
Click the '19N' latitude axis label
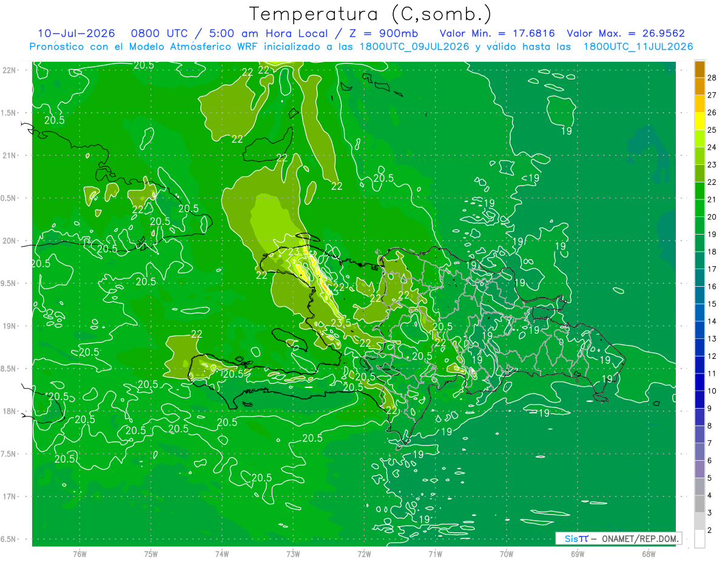click(10, 326)
